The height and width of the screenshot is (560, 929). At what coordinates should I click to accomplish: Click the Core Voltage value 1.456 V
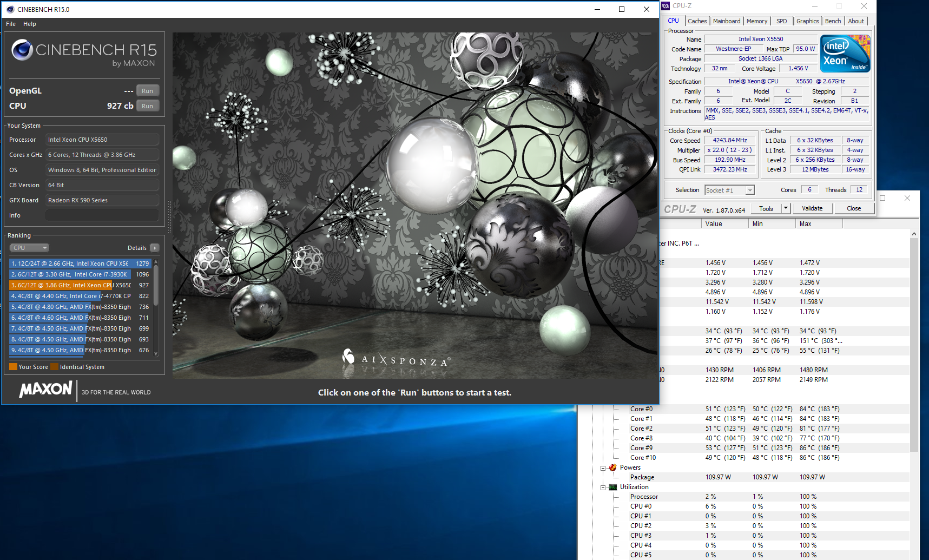tap(798, 69)
